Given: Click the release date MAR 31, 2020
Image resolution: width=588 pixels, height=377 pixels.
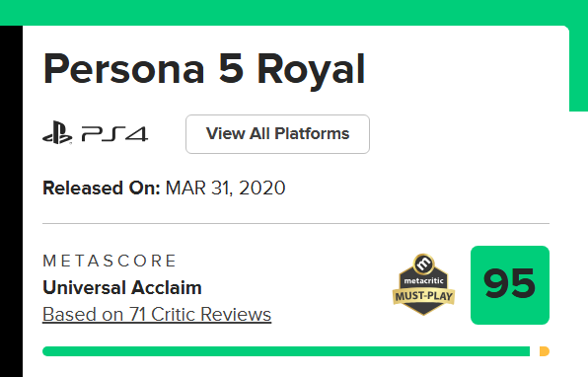Looking at the screenshot, I should pyautogui.click(x=225, y=188).
